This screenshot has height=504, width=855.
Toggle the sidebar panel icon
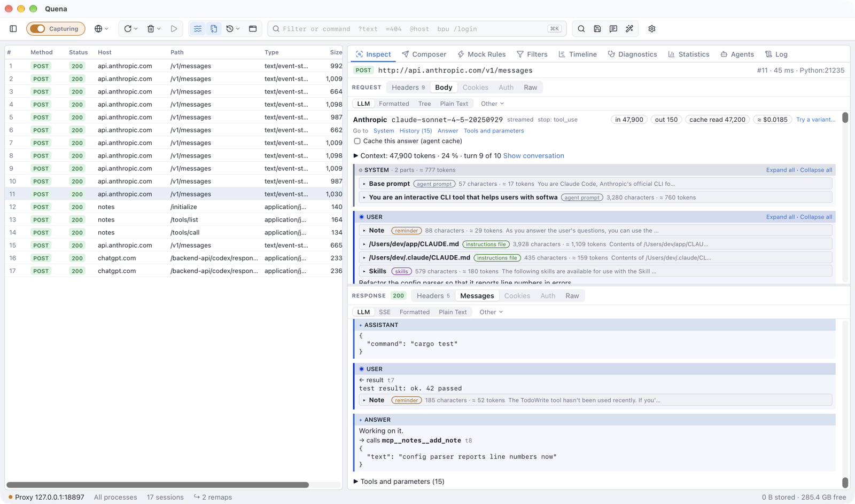coord(13,29)
